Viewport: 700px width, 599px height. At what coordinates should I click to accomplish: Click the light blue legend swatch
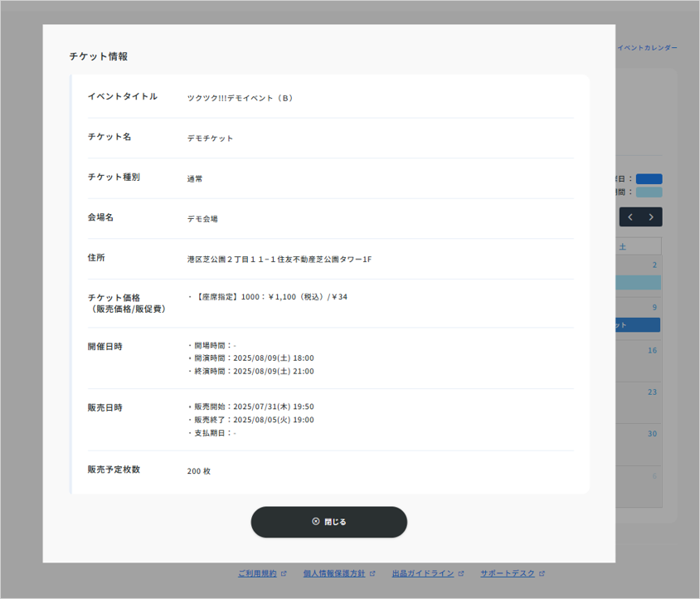649,192
